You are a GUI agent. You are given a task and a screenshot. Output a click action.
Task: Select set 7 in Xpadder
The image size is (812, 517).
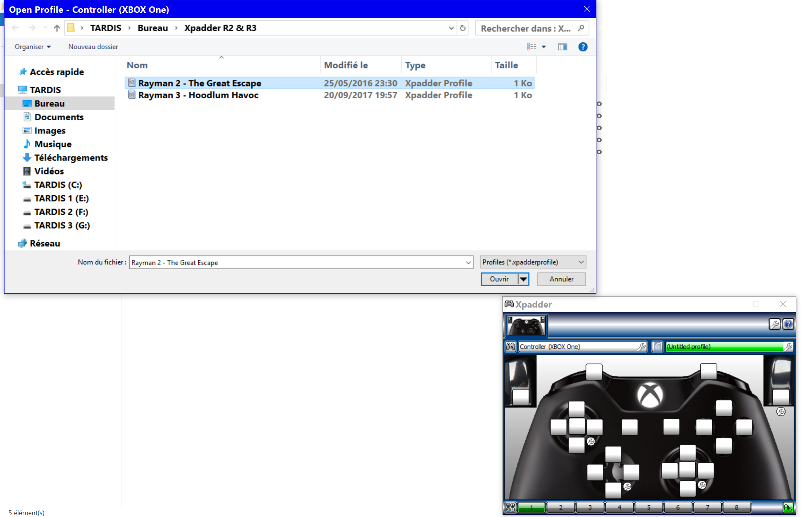pyautogui.click(x=707, y=508)
